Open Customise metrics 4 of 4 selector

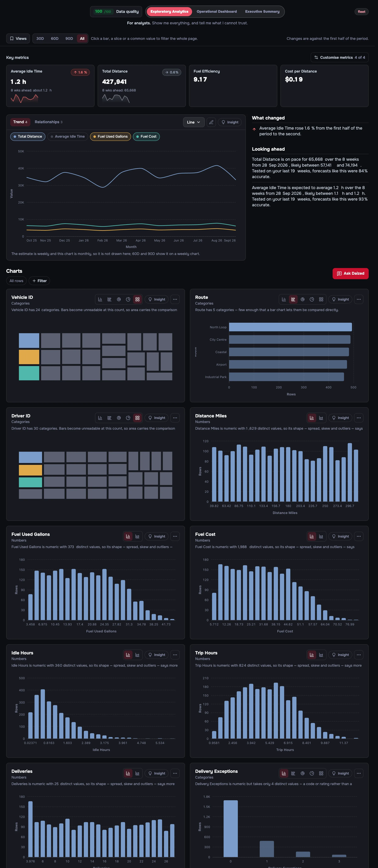(340, 57)
